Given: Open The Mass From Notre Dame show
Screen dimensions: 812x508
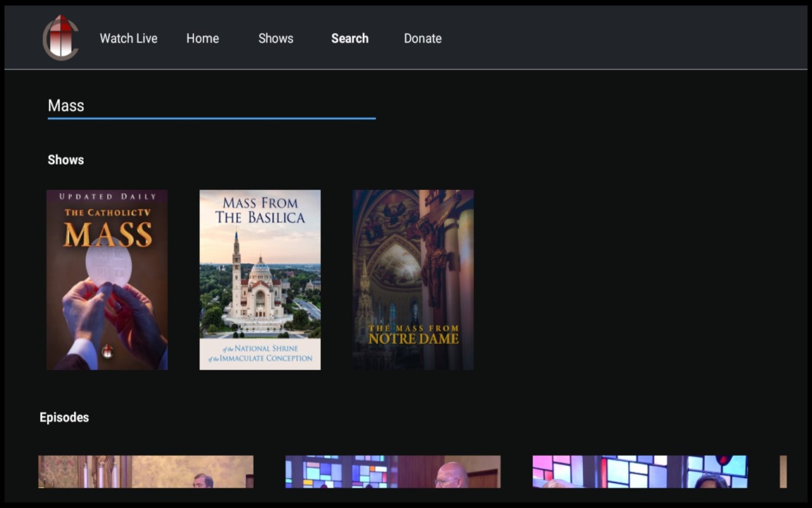Looking at the screenshot, I should point(413,279).
